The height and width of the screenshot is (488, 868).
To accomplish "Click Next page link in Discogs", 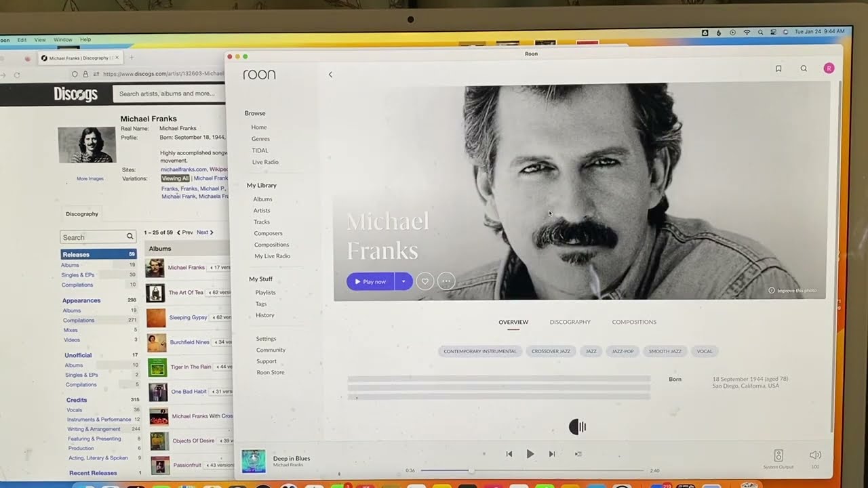I will 205,232.
